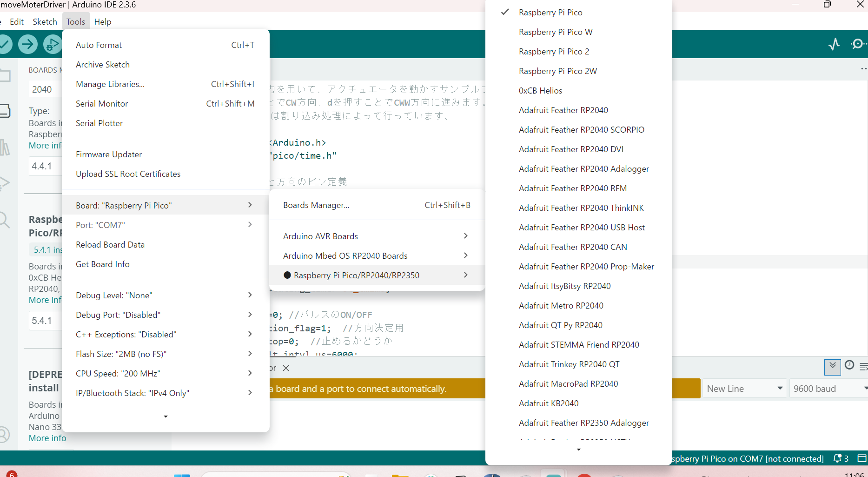Click the board list scroll-down arrow
This screenshot has width=868, height=477.
coord(578,450)
